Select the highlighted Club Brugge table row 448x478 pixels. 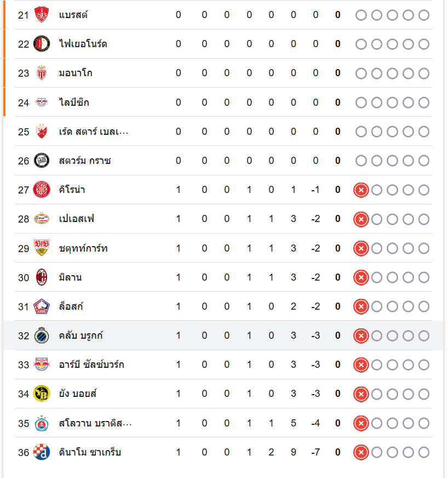pos(219,335)
